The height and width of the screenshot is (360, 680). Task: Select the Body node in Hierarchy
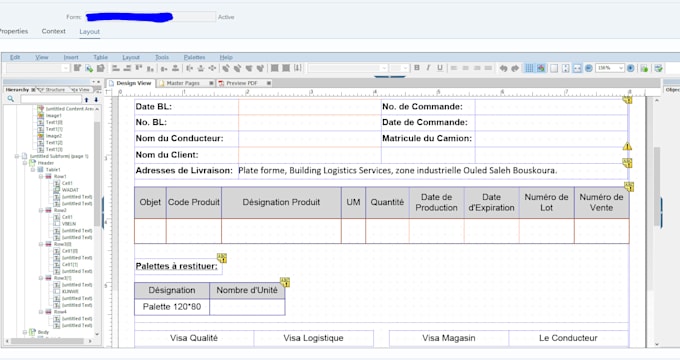click(43, 332)
